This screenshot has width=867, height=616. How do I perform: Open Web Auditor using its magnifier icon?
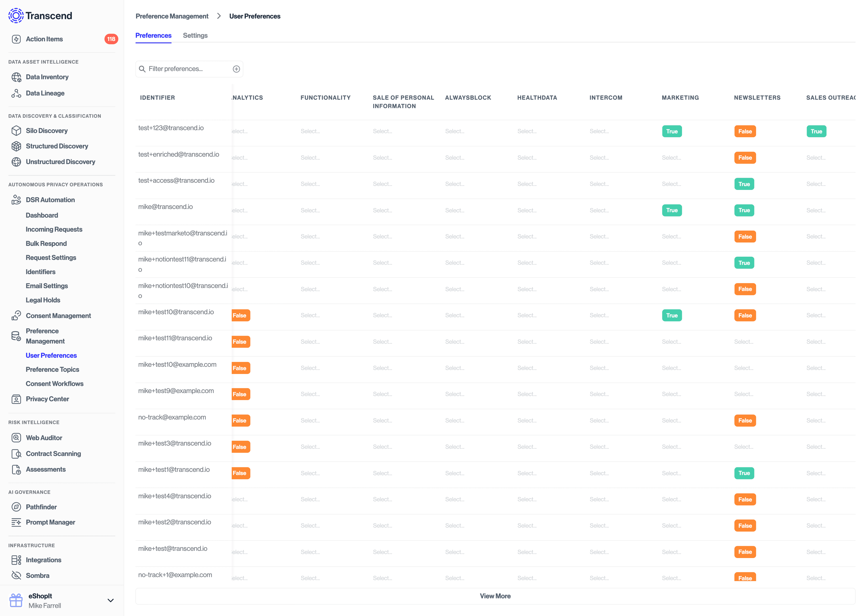[x=16, y=437]
